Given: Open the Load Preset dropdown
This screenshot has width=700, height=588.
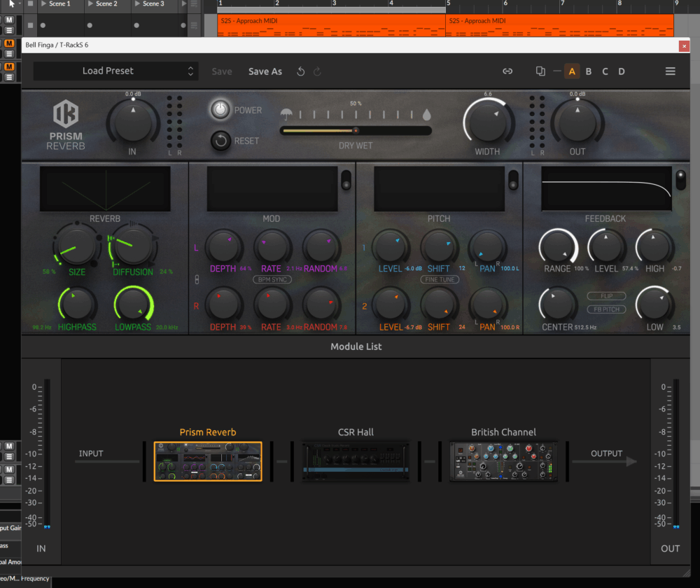Looking at the screenshot, I should pyautogui.click(x=115, y=71).
